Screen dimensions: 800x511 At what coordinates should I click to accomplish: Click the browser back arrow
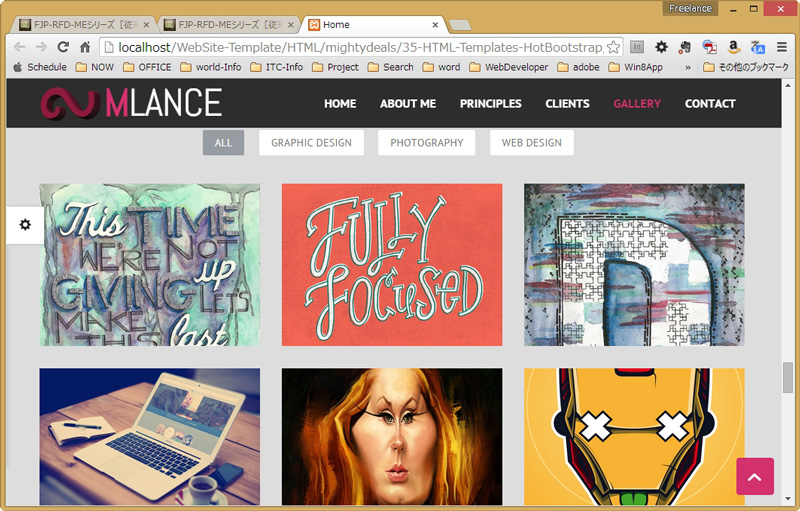pyautogui.click(x=19, y=47)
